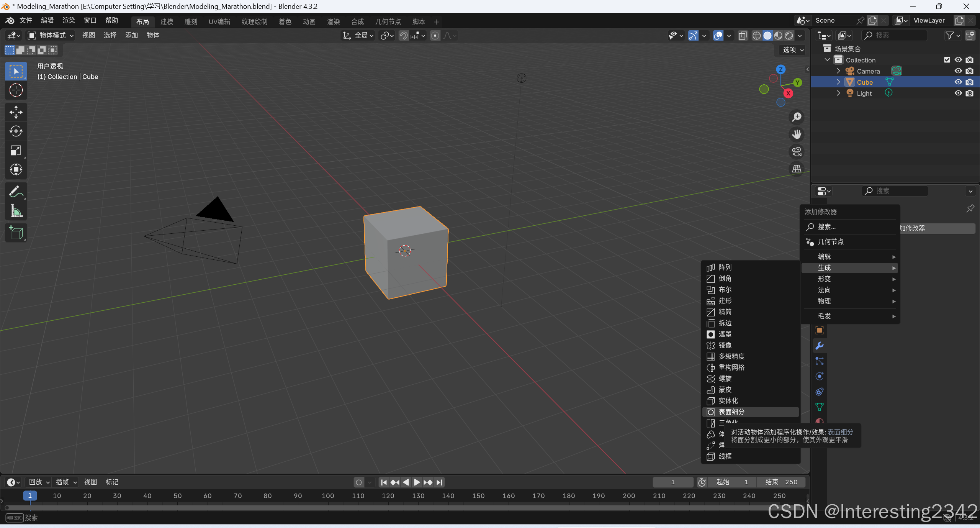Image resolution: width=980 pixels, height=528 pixels.
Task: Select the Measure ruler tool
Action: pos(16,211)
